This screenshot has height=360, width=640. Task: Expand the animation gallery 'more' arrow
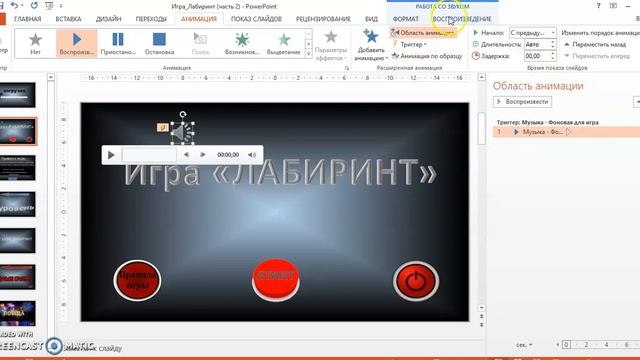pyautogui.click(x=309, y=53)
